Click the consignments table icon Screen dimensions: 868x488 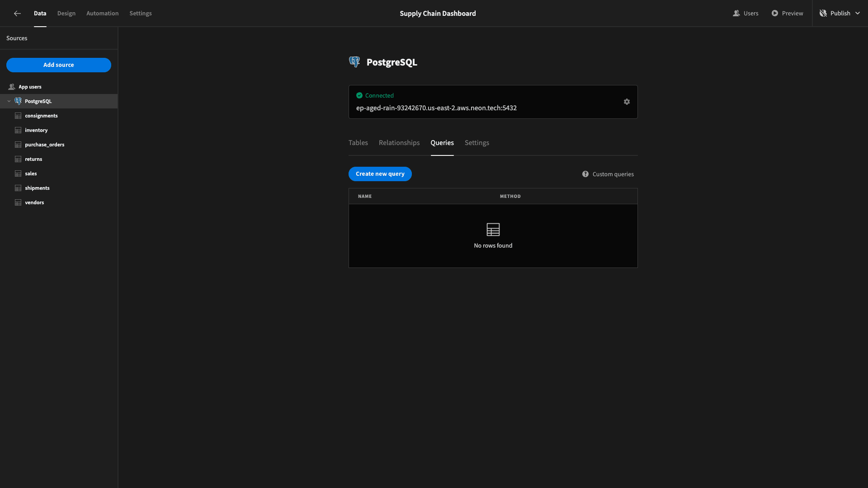click(18, 116)
